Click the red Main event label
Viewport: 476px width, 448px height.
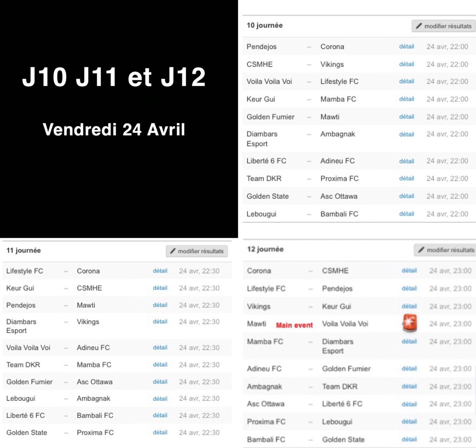[294, 325]
